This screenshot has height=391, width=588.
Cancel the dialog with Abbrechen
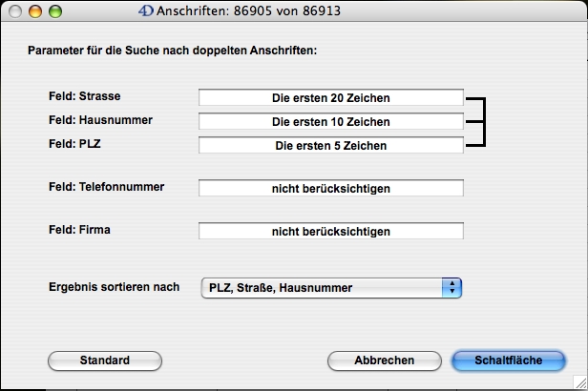click(384, 360)
